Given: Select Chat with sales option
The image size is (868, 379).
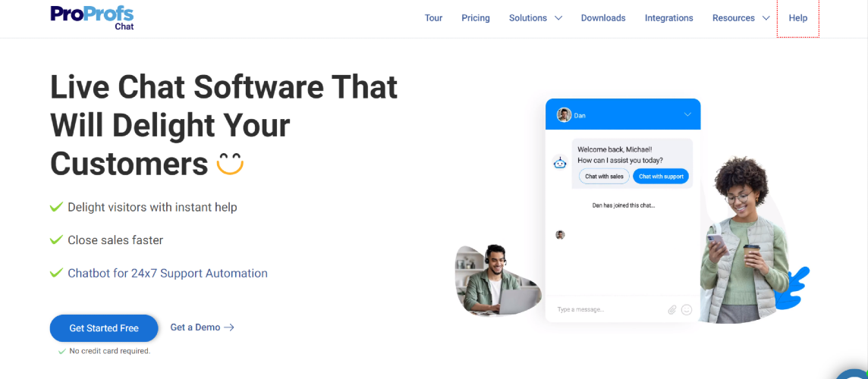Looking at the screenshot, I should pyautogui.click(x=604, y=177).
